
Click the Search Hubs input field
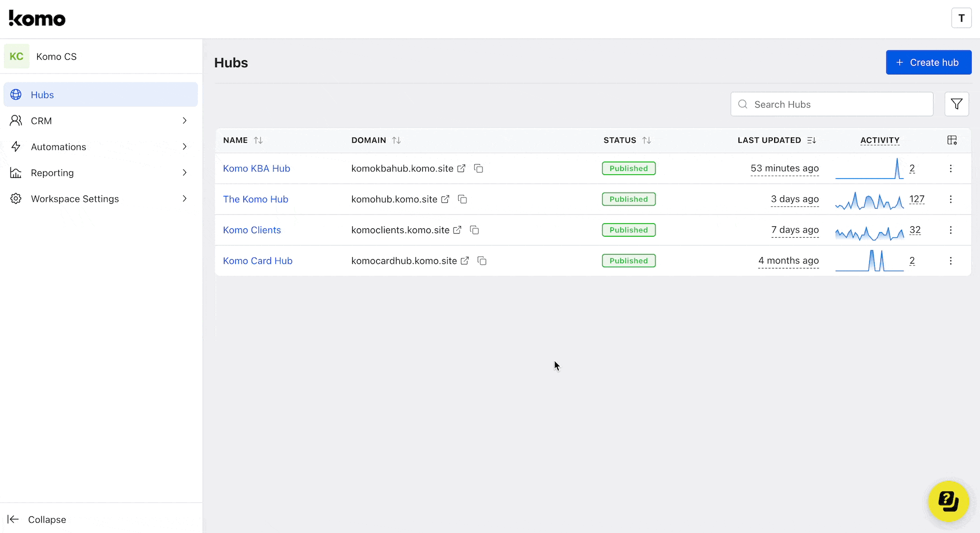(833, 104)
